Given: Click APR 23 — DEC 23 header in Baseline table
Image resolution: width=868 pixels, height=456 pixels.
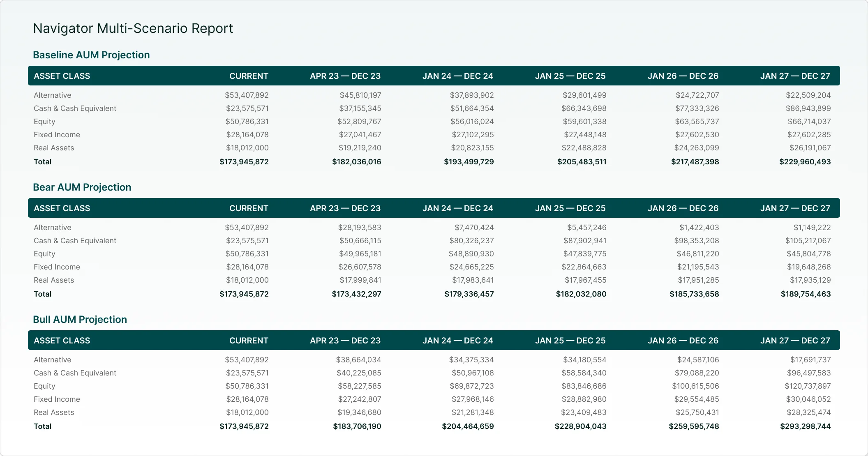Looking at the screenshot, I should point(345,76).
